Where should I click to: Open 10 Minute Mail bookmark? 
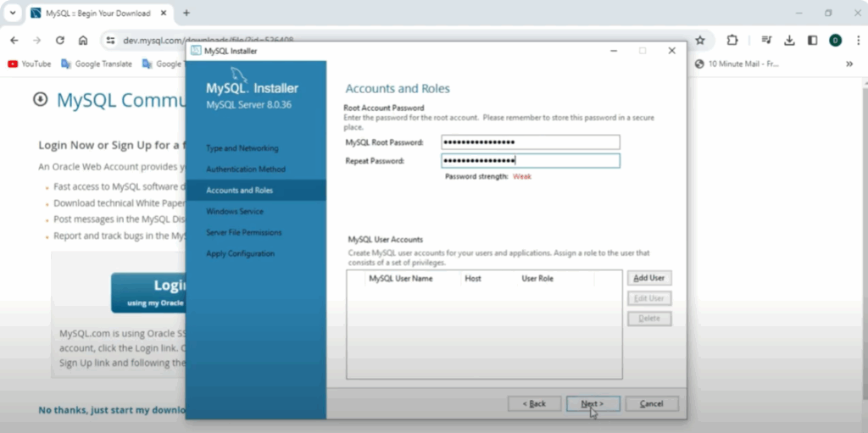(737, 64)
